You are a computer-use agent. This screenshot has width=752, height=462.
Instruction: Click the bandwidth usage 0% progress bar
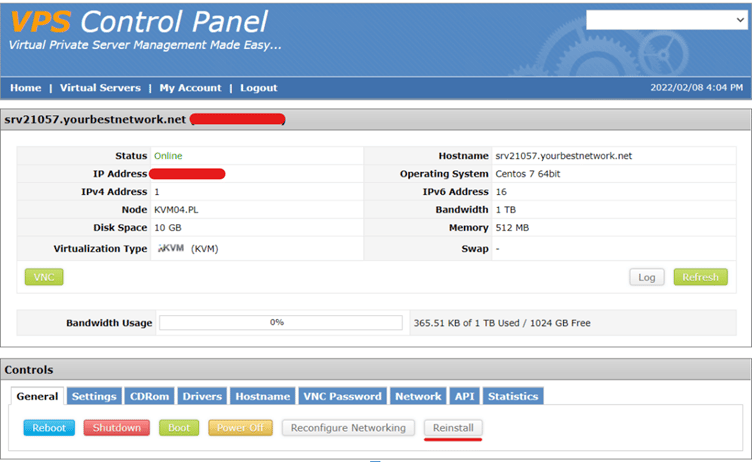(281, 323)
